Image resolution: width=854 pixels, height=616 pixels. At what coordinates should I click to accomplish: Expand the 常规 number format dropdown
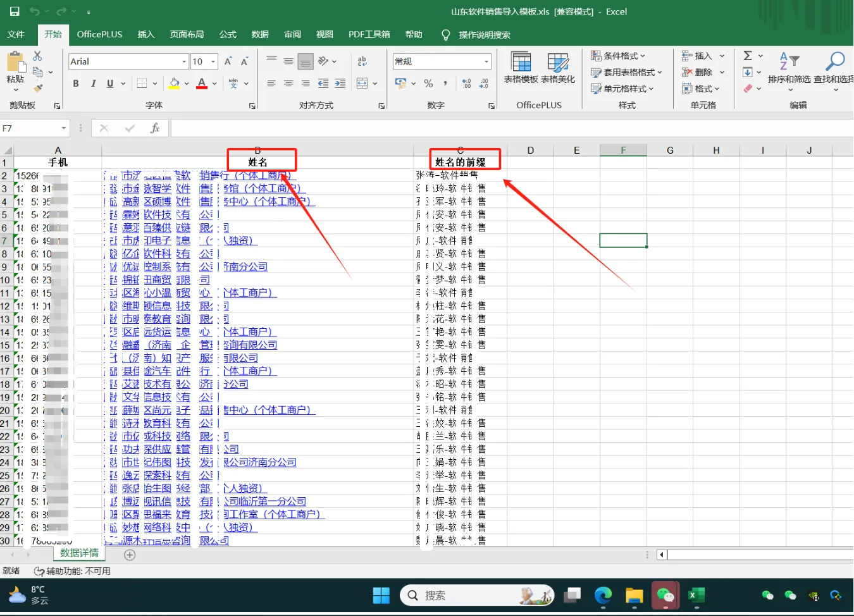click(486, 61)
